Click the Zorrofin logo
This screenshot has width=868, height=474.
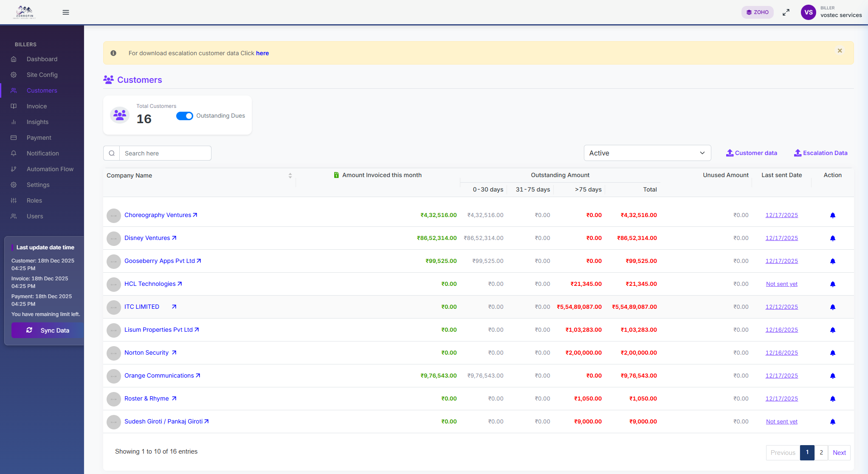coord(25,12)
